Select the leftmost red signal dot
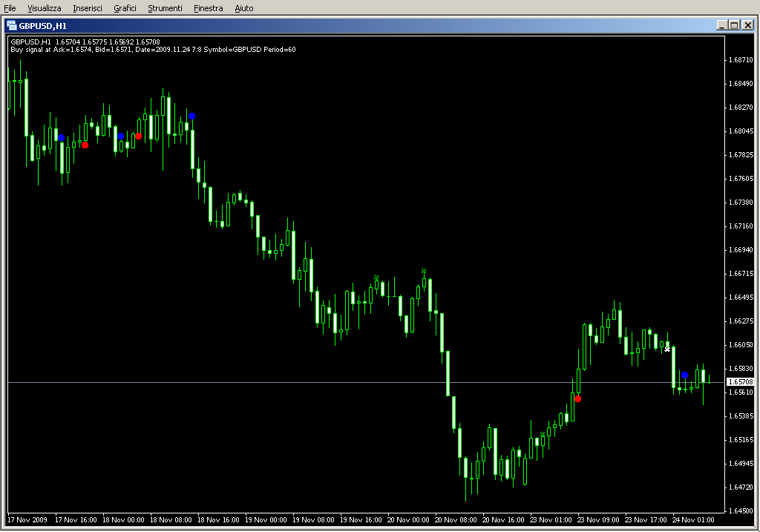760x532 pixels. coord(85,145)
